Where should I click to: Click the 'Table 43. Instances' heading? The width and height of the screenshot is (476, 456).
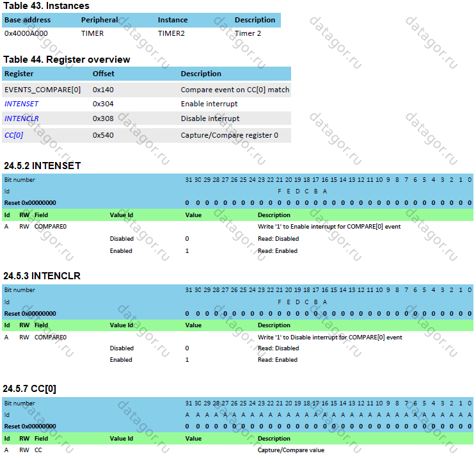pyautogui.click(x=46, y=6)
